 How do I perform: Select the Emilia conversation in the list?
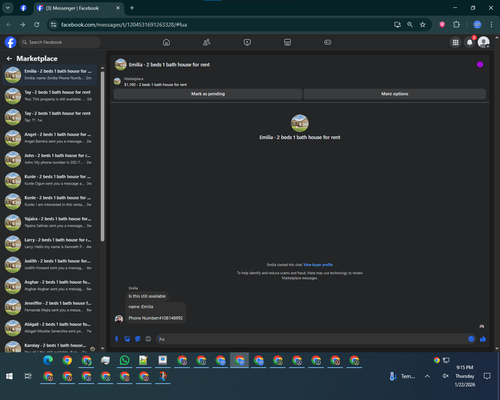(x=50, y=75)
